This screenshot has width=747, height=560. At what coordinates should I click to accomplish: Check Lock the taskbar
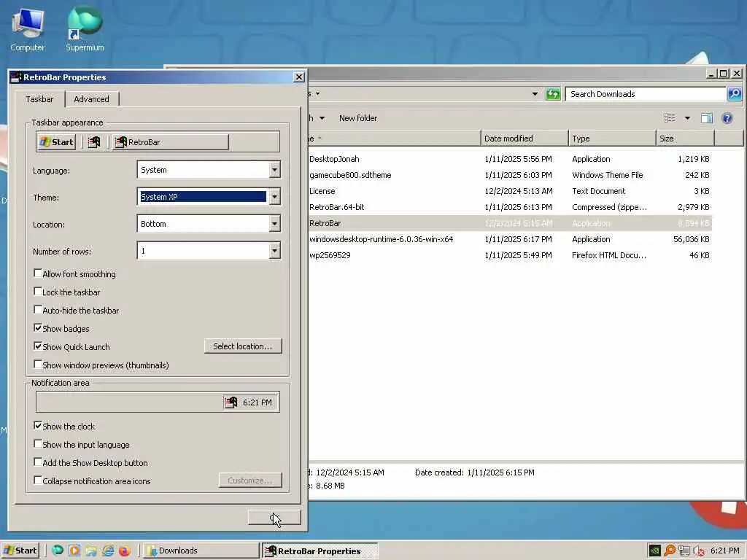coord(38,292)
